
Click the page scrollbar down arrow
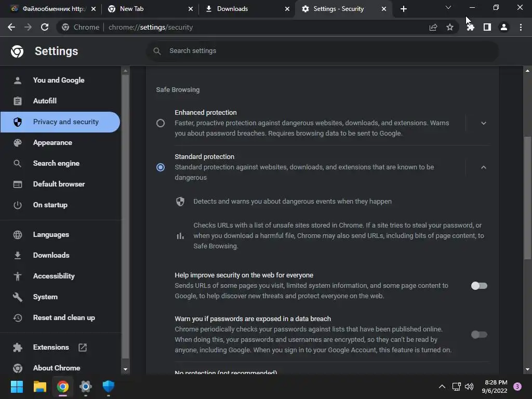tap(527, 369)
